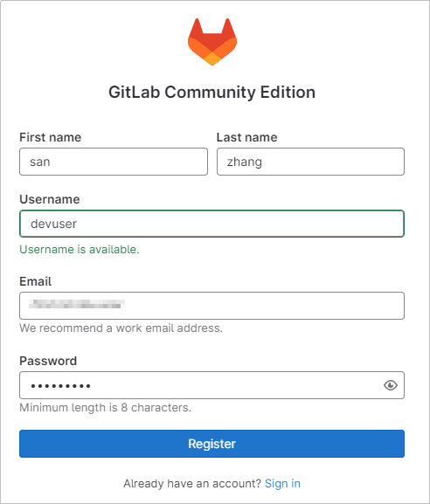Image resolution: width=430 pixels, height=504 pixels.
Task: Click the GitLab fox logo
Action: (x=212, y=42)
